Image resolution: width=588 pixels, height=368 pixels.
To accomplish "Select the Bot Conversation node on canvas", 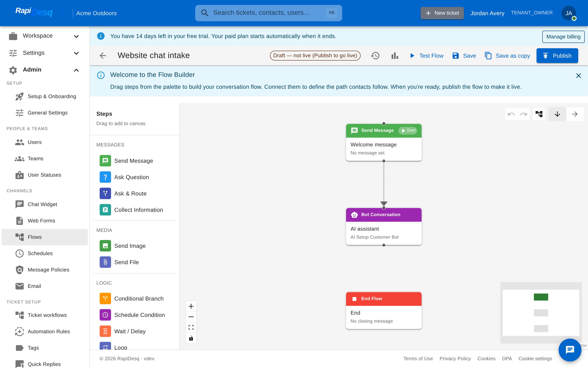I will point(384,226).
